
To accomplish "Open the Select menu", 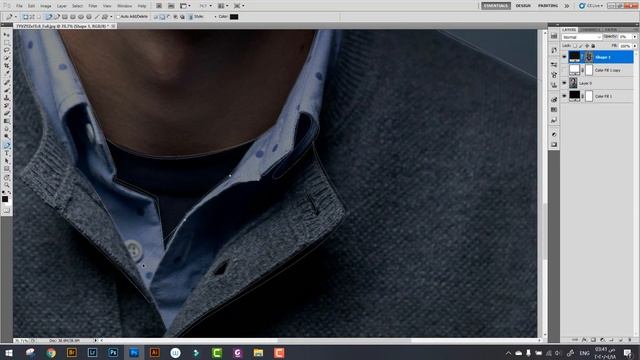I will (77, 6).
